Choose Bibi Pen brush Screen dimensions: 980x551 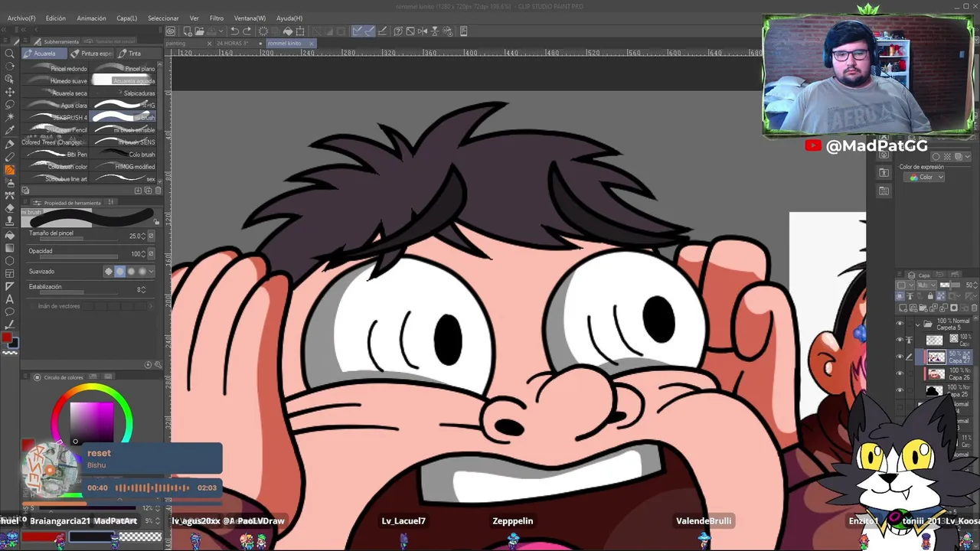[x=57, y=155]
